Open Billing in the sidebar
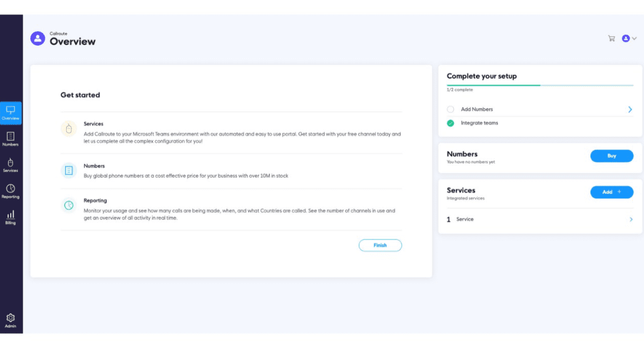This screenshot has width=644, height=343. pos(11,217)
